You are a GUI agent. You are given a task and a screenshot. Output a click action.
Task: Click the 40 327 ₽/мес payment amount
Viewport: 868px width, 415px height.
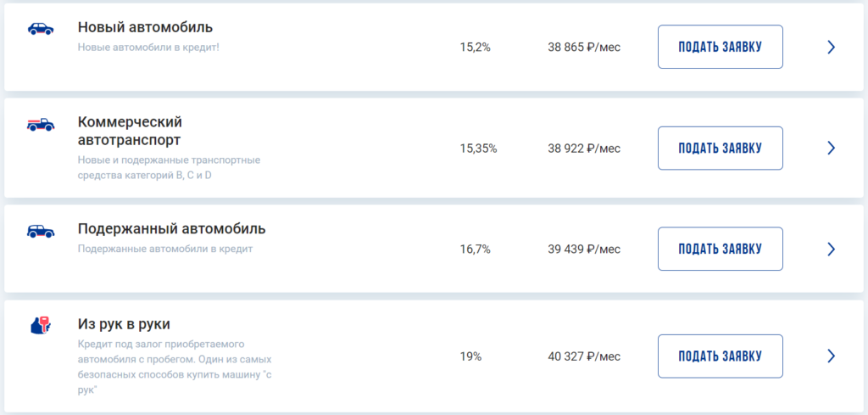point(584,356)
